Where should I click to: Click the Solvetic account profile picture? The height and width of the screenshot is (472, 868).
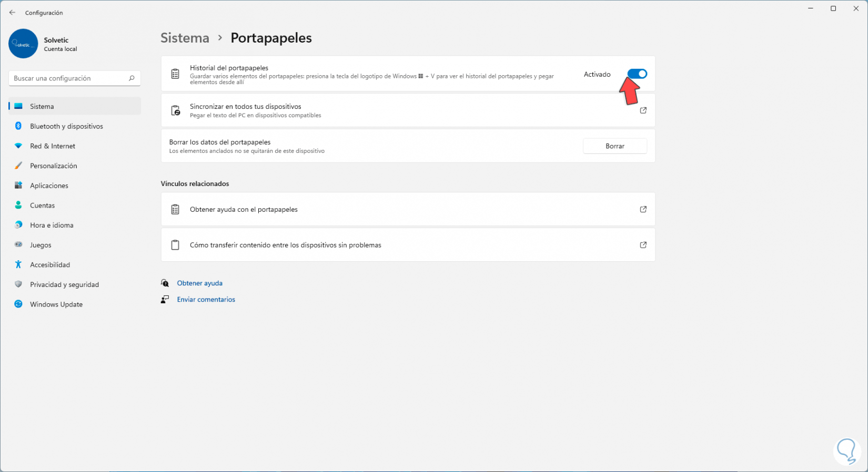[x=23, y=44]
